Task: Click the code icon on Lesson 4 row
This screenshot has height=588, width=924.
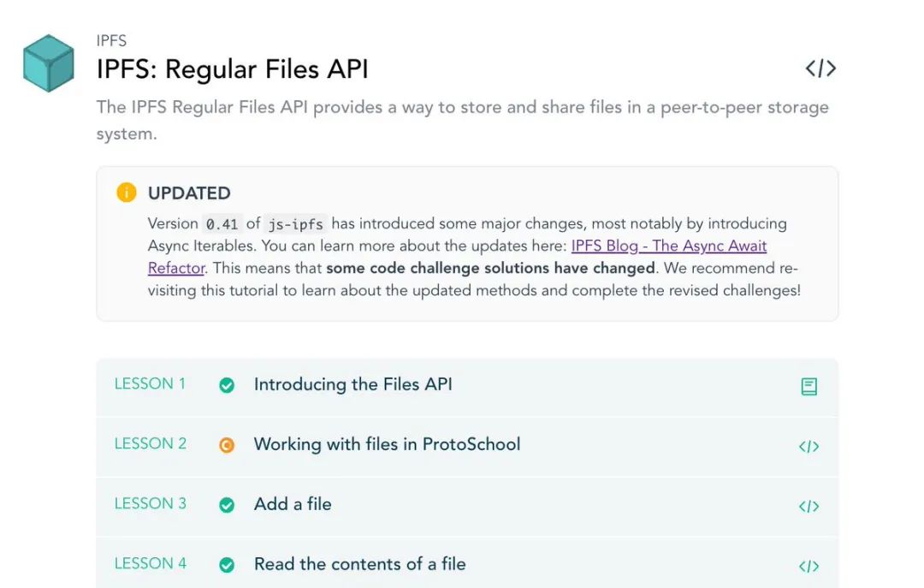Action: (x=809, y=567)
